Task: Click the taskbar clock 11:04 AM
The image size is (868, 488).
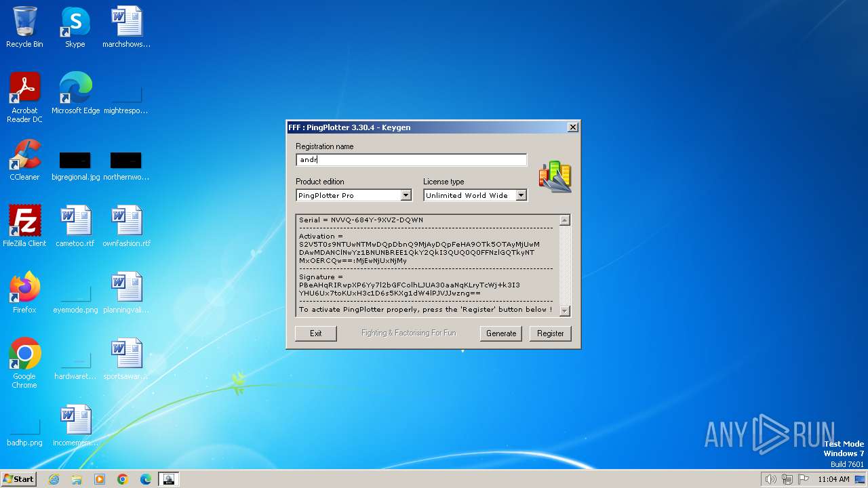Action: click(833, 479)
